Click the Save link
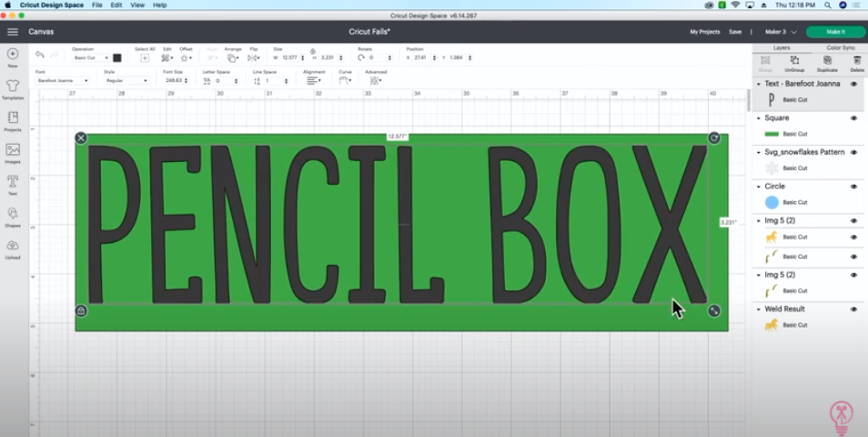 (734, 32)
